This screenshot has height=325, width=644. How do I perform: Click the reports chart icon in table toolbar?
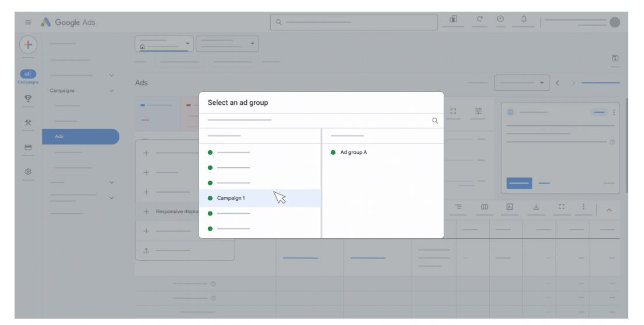(509, 207)
